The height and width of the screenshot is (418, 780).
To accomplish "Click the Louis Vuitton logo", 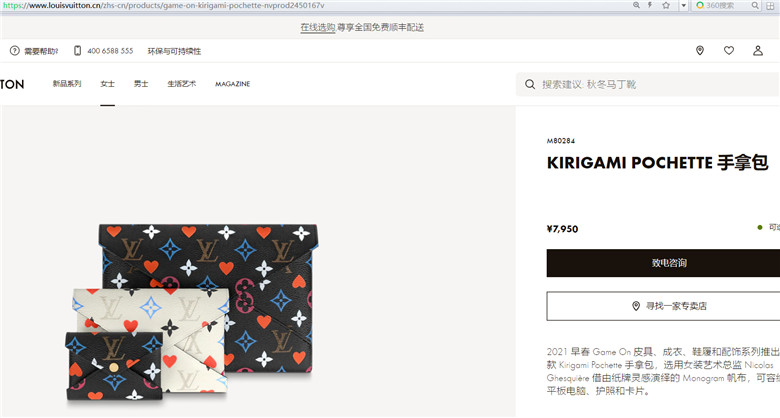I will (x=12, y=84).
